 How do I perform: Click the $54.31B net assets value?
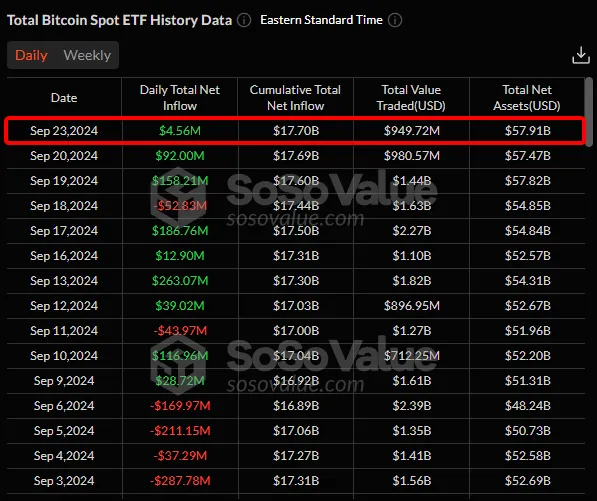click(528, 281)
